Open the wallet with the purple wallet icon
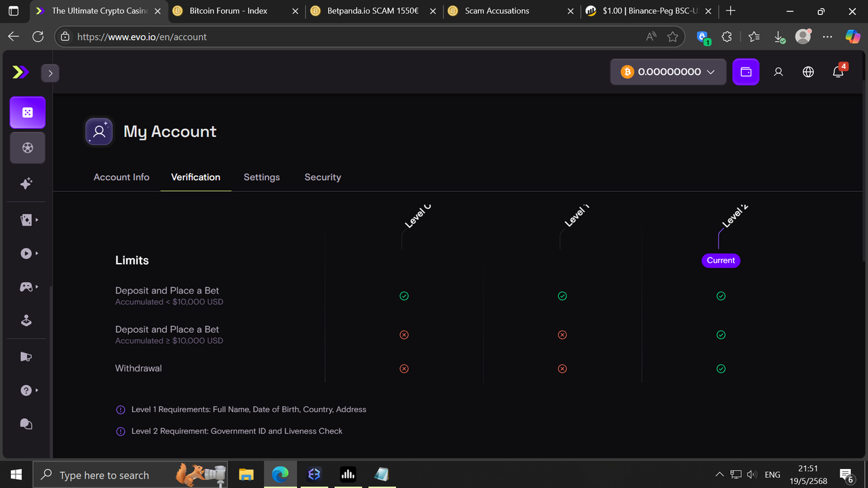This screenshot has width=868, height=488. click(x=746, y=71)
